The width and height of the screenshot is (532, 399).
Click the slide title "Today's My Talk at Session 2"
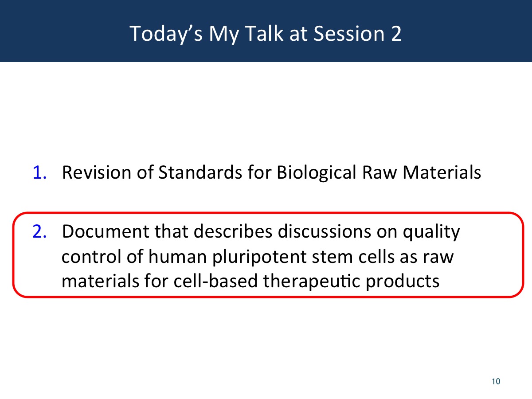click(266, 34)
